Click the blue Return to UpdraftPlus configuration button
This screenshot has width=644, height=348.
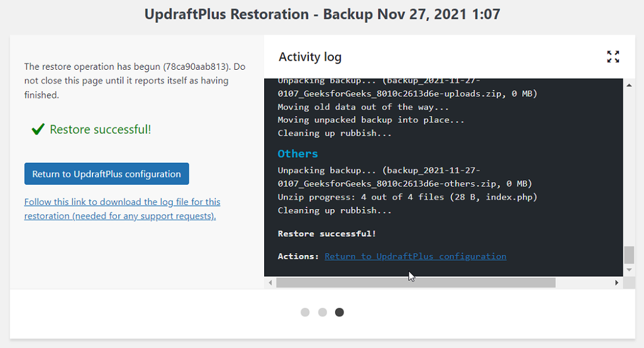pyautogui.click(x=106, y=174)
